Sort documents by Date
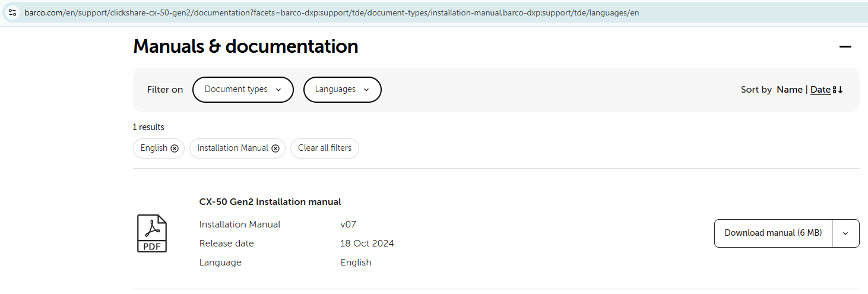The width and height of the screenshot is (868, 294). (820, 90)
